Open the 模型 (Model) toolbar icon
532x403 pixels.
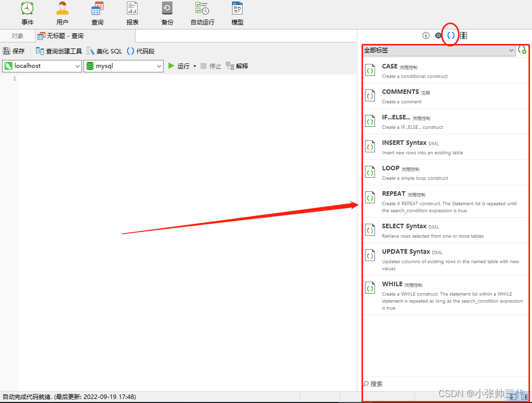237,13
